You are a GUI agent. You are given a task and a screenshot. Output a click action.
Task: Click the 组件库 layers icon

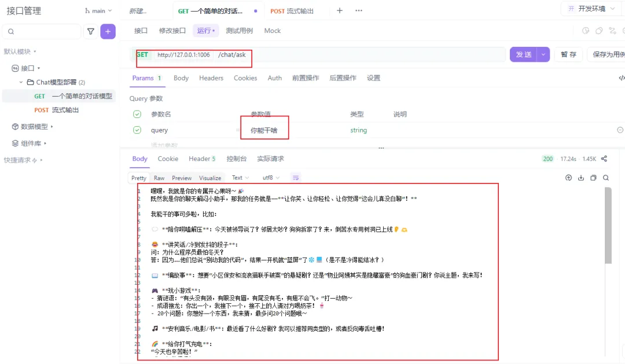pyautogui.click(x=15, y=143)
